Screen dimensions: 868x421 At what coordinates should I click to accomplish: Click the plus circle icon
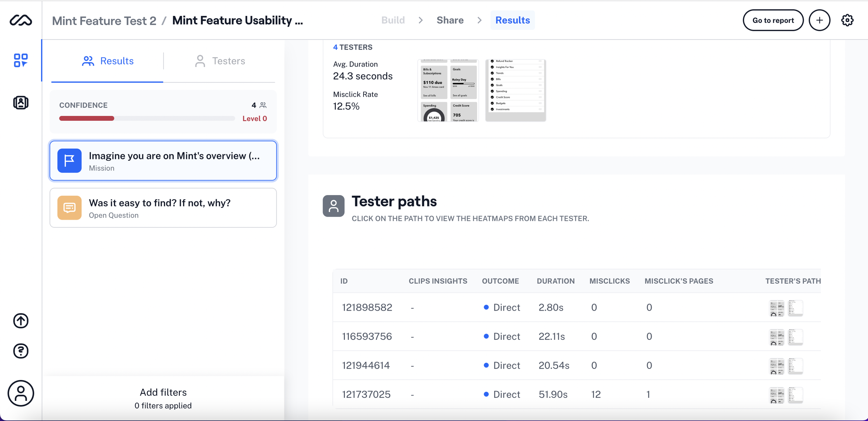[x=819, y=20]
